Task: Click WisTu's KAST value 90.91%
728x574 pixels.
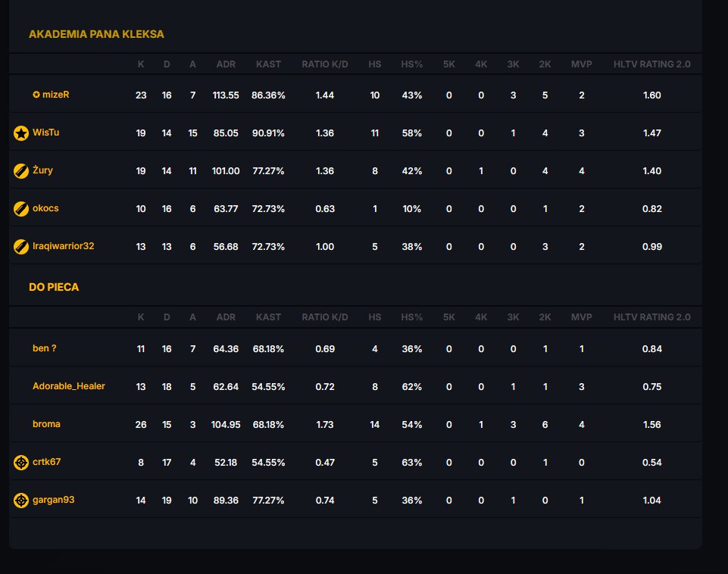Action: pyautogui.click(x=268, y=133)
